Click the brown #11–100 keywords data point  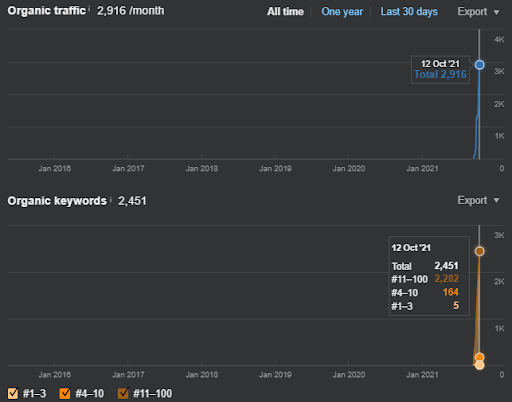point(479,251)
